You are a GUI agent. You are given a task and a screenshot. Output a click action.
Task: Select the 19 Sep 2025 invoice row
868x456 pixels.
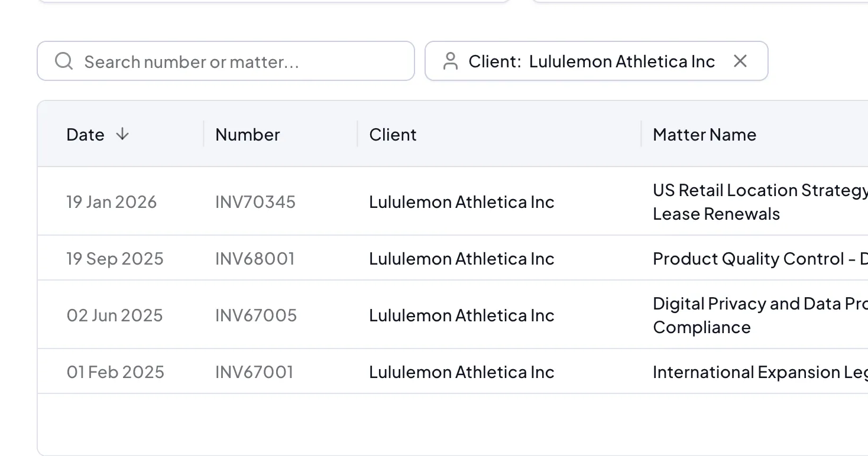click(115, 259)
